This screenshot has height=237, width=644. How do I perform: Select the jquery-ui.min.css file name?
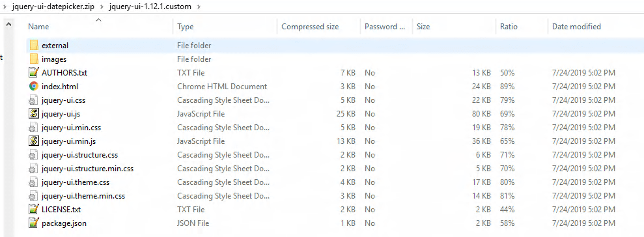point(71,128)
